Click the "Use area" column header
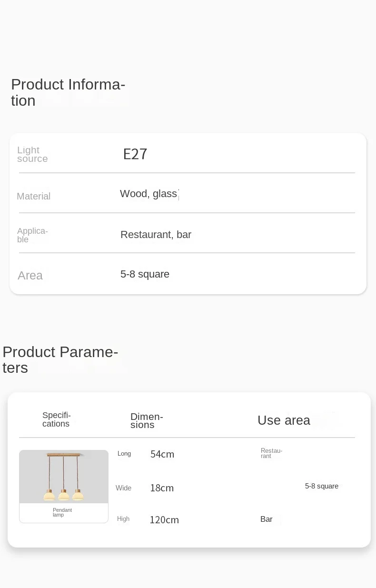 pos(284,420)
